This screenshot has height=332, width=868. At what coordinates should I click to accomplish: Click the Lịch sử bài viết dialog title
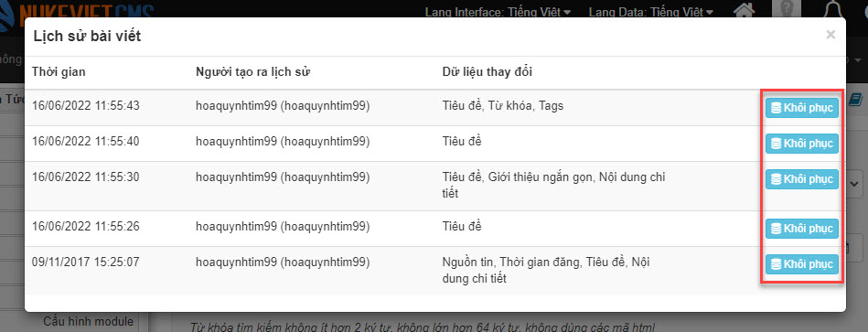88,37
